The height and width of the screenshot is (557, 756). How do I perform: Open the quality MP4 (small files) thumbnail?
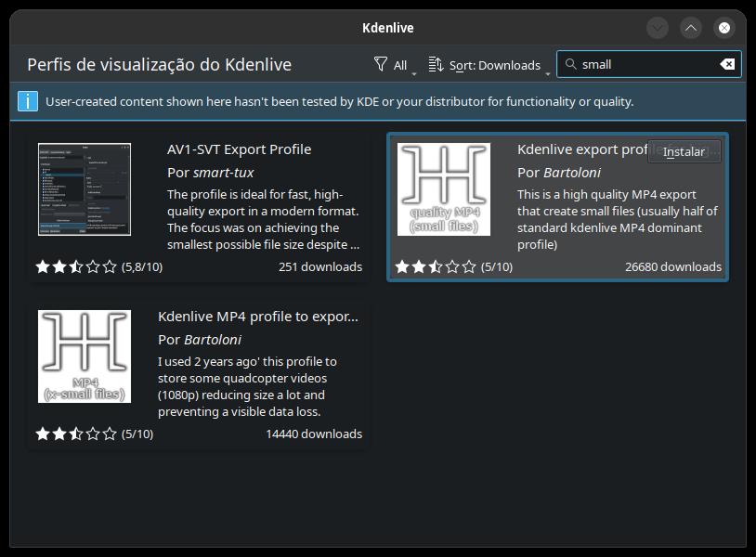click(x=444, y=189)
